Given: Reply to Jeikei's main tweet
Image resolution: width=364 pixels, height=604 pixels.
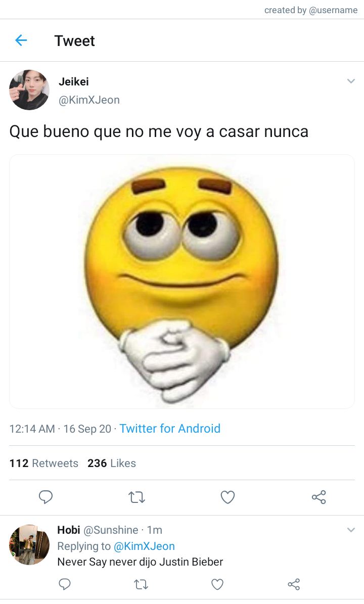Looking at the screenshot, I should pyautogui.click(x=46, y=497).
